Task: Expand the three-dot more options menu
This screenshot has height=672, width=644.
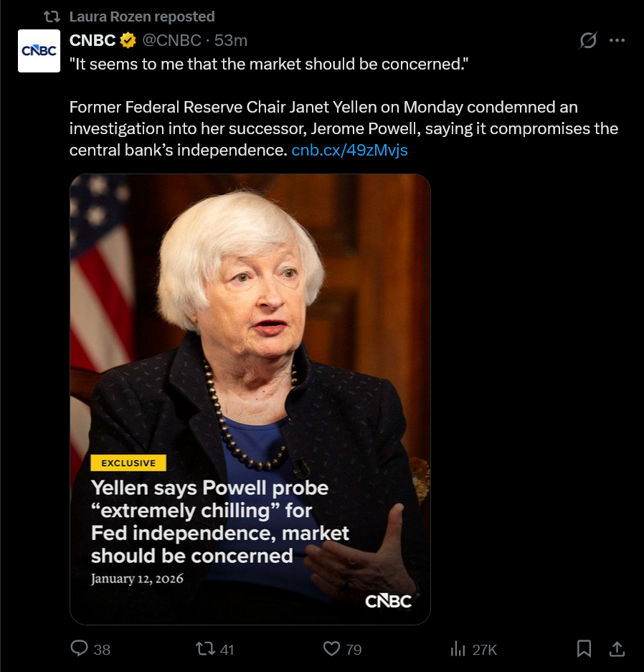Action: point(617,40)
